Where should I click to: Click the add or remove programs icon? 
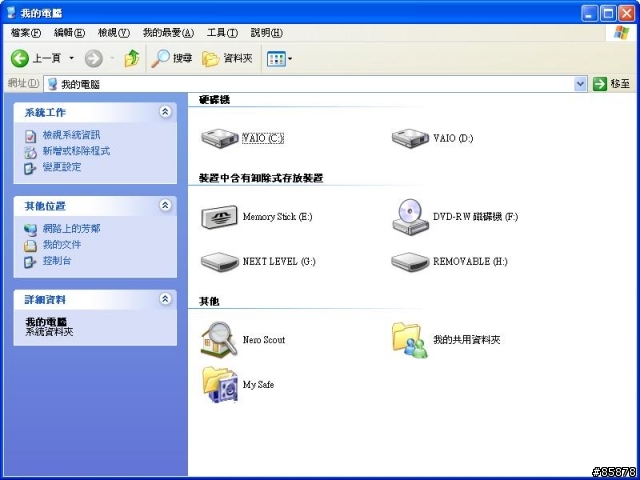click(30, 152)
